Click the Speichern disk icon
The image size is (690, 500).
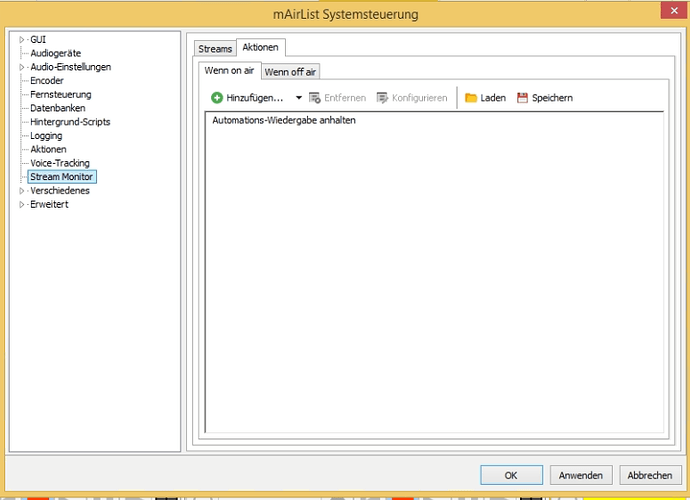522,98
